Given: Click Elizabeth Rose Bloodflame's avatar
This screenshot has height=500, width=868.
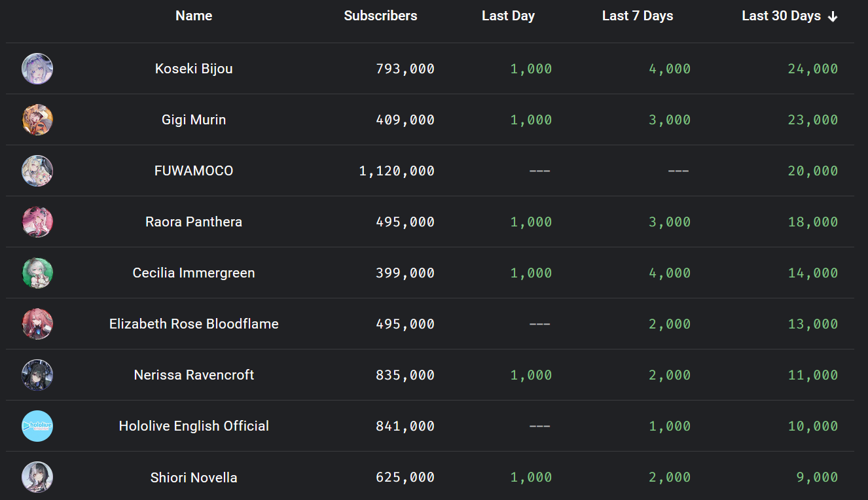Looking at the screenshot, I should [x=37, y=324].
